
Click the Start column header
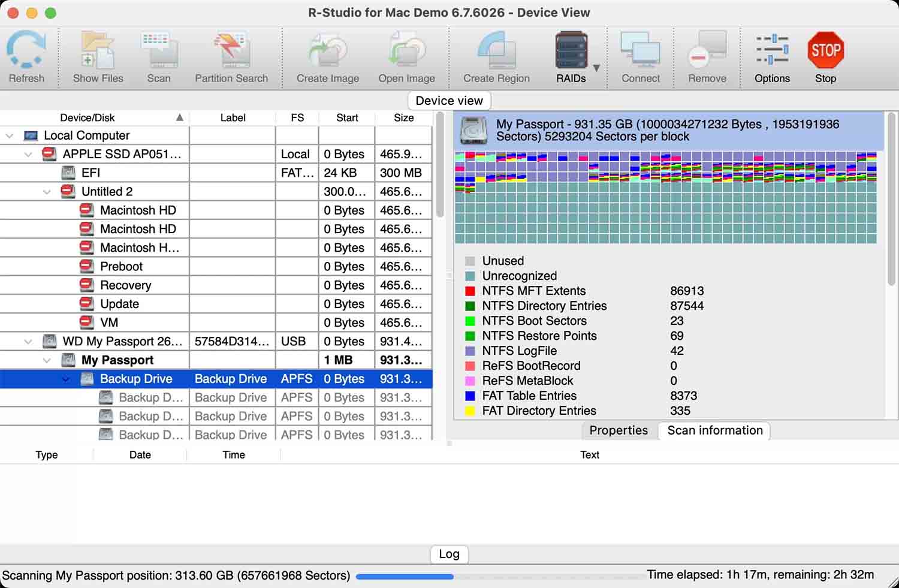click(347, 117)
